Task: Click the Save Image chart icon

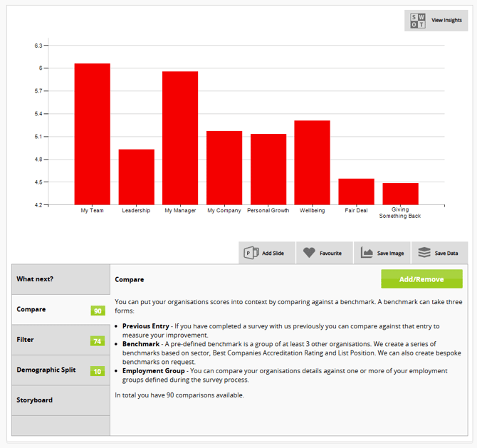Action: click(x=367, y=253)
